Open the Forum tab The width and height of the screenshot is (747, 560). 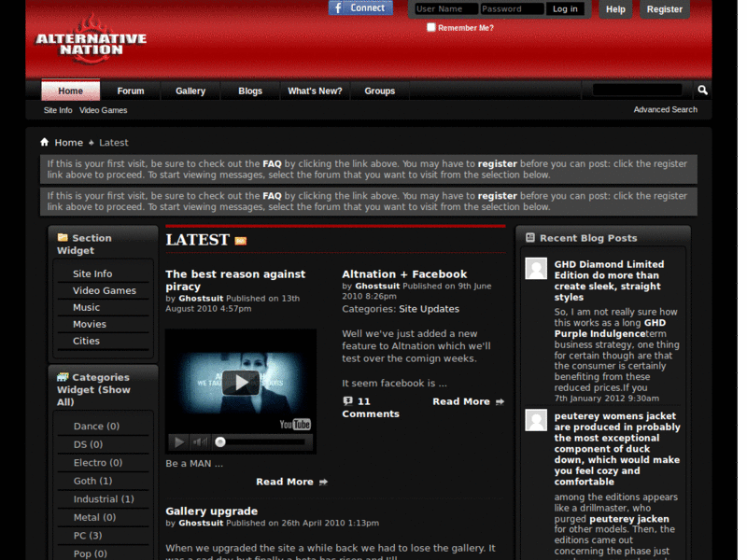(x=131, y=91)
